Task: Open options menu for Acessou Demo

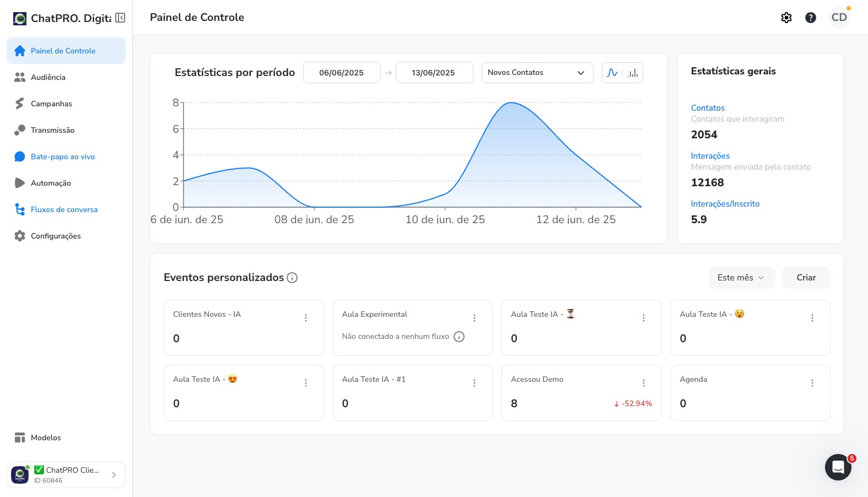Action: 644,383
